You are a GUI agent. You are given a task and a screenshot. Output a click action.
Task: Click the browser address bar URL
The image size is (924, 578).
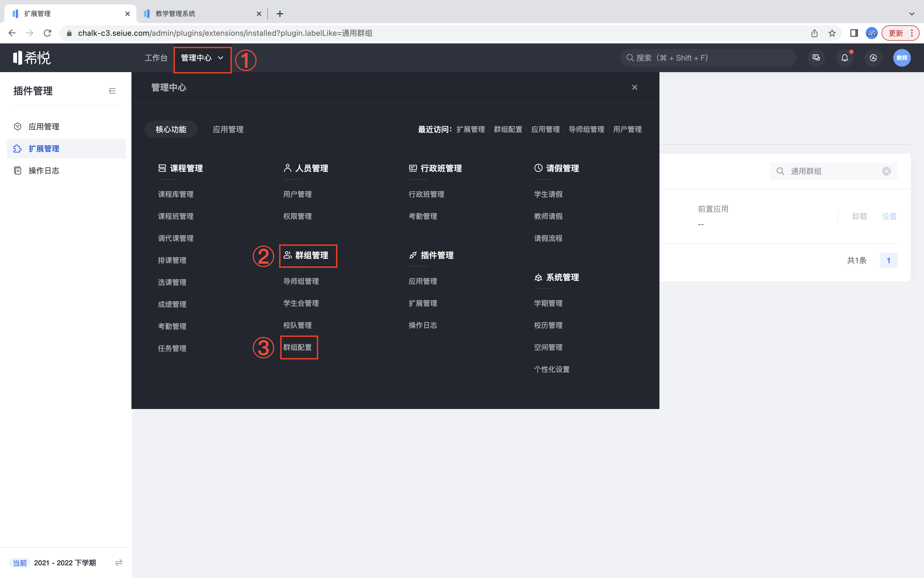(x=225, y=33)
